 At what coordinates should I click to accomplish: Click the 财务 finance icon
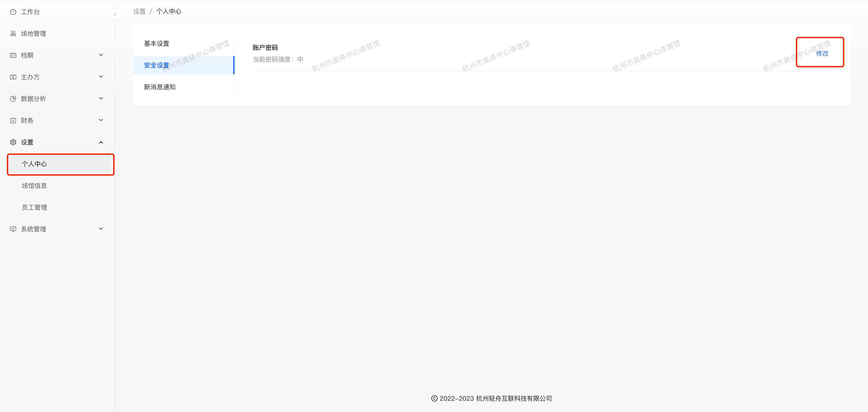[x=13, y=121]
